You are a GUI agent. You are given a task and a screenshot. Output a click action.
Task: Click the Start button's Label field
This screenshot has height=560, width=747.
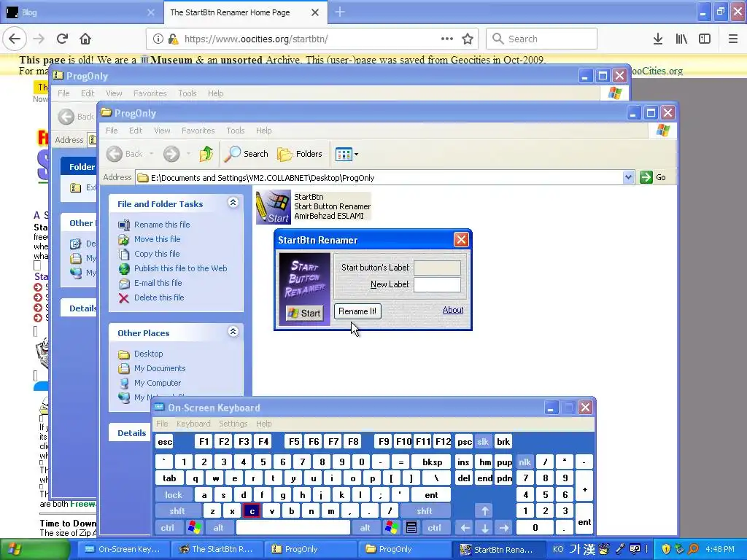pyautogui.click(x=438, y=268)
